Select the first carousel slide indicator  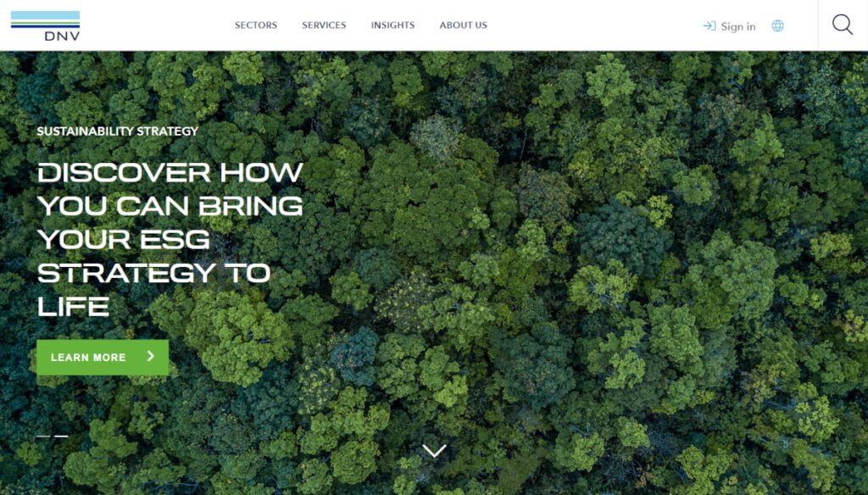coord(43,437)
